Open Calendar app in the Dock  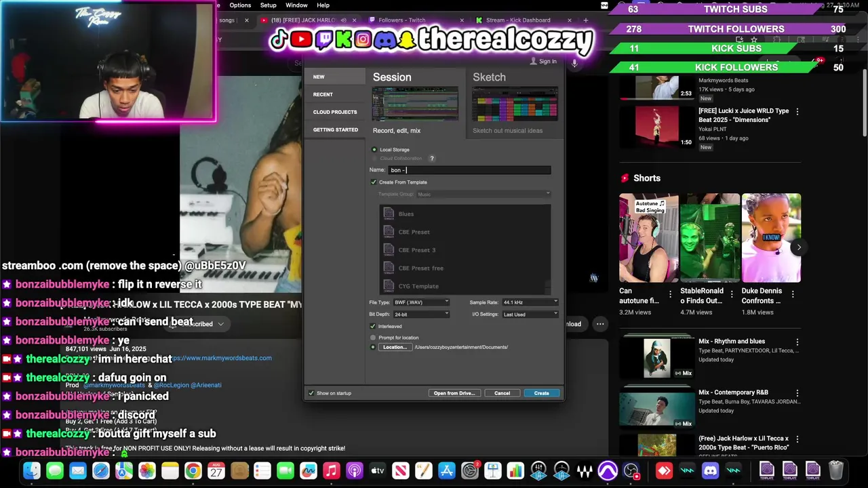[x=216, y=470]
